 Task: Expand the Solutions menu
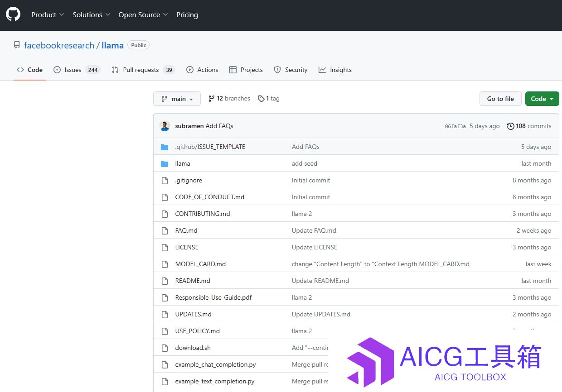tap(92, 14)
